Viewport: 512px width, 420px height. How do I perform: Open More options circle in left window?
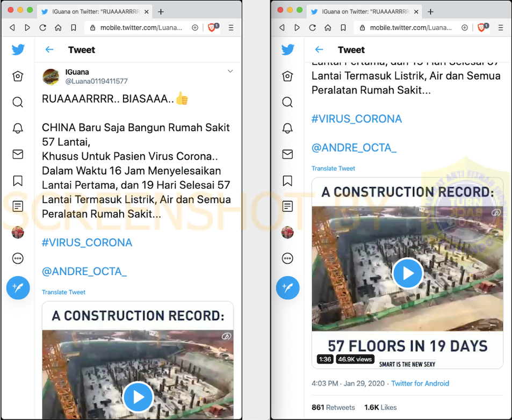click(x=18, y=258)
